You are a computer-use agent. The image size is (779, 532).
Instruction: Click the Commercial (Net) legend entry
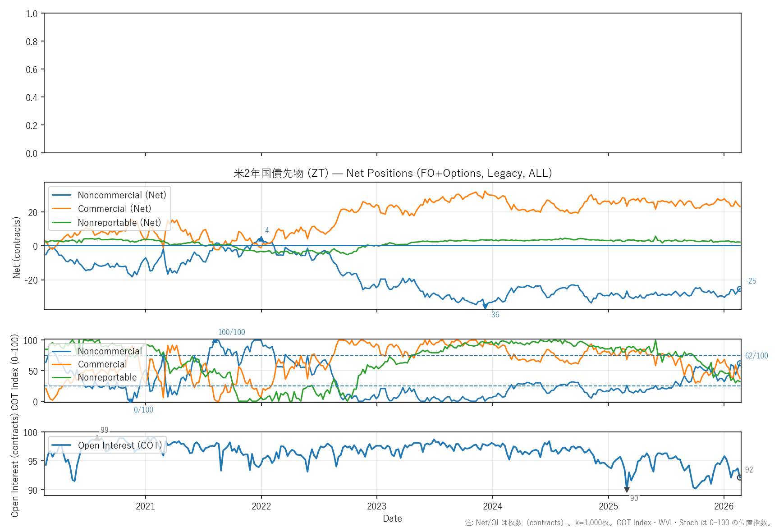coord(114,209)
